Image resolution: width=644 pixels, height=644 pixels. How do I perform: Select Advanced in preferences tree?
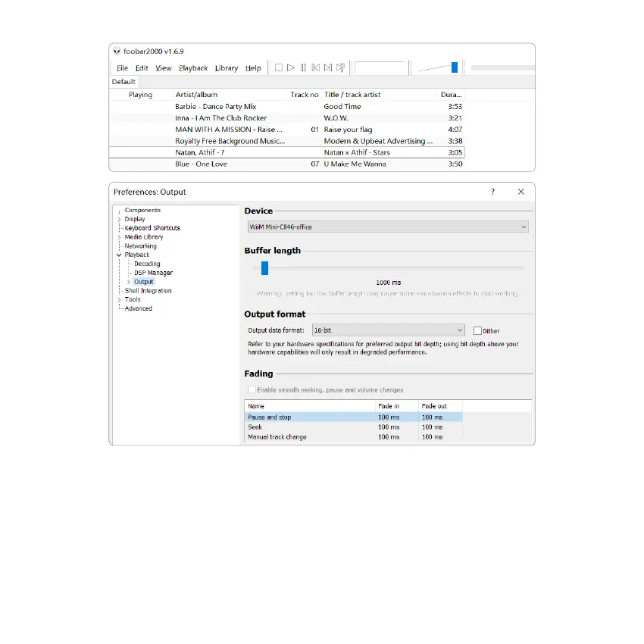[139, 308]
